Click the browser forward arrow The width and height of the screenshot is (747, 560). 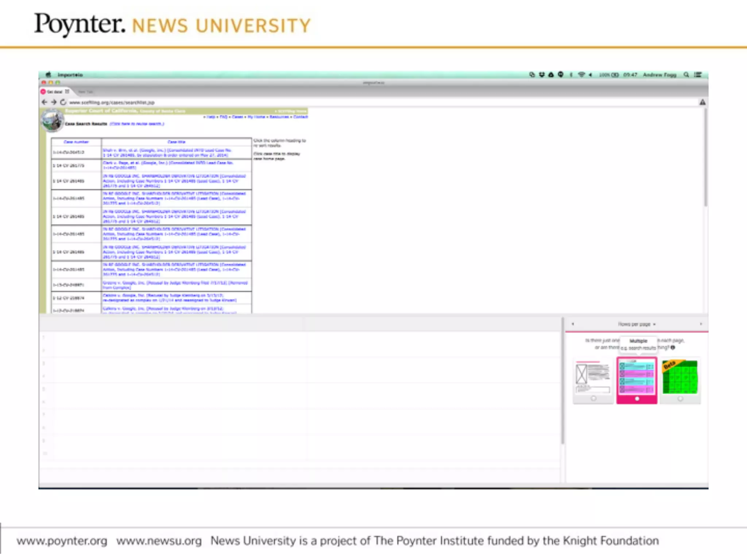(x=54, y=102)
